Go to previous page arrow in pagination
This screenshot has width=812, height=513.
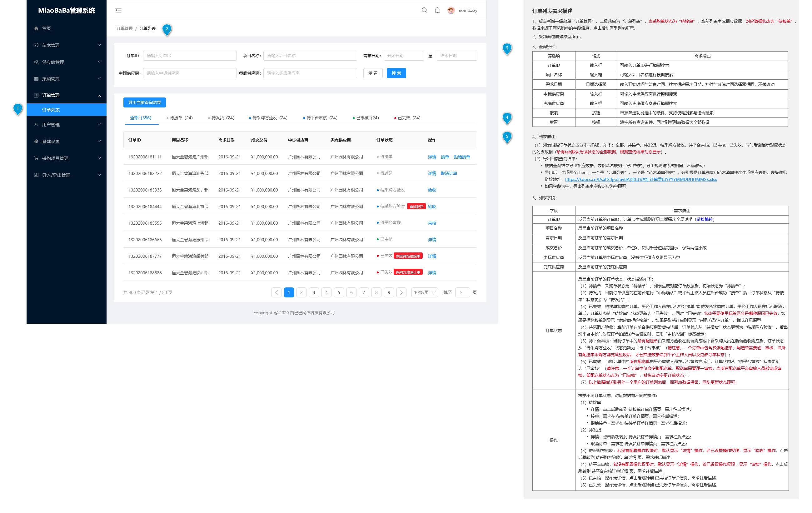click(x=276, y=292)
